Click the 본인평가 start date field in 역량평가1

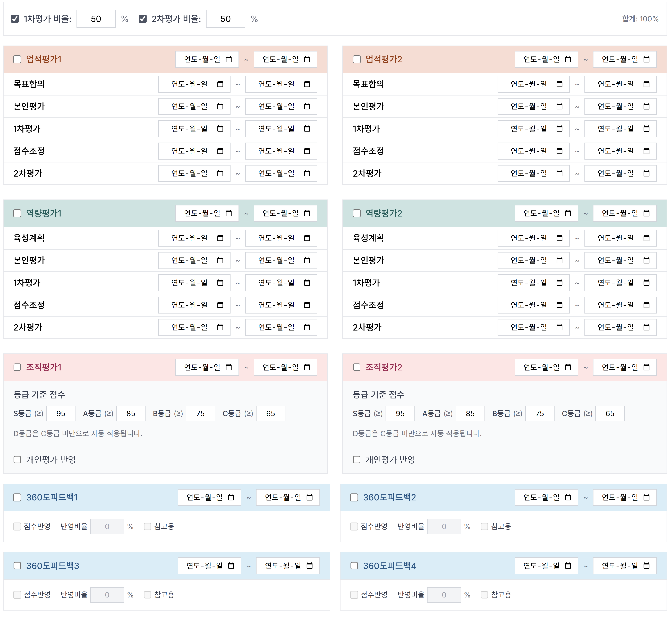[x=189, y=260]
